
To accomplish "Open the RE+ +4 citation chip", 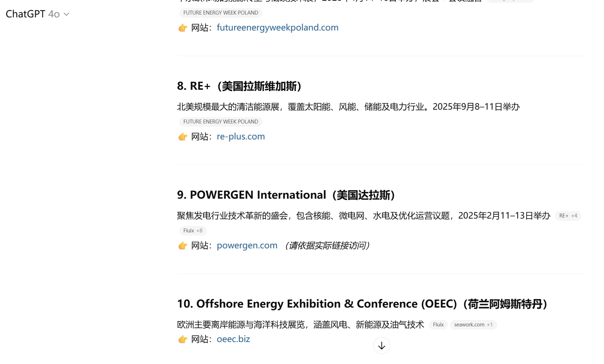I will coord(568,216).
